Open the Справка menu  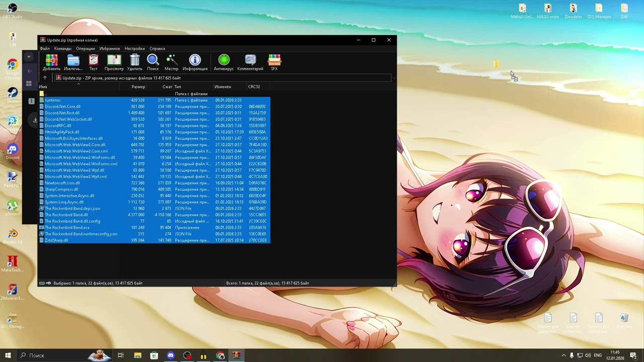(x=157, y=49)
